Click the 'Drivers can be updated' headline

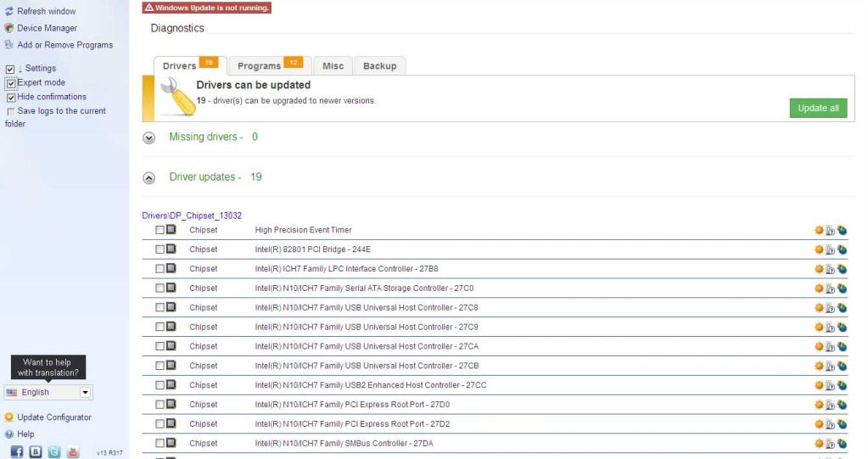pos(254,85)
